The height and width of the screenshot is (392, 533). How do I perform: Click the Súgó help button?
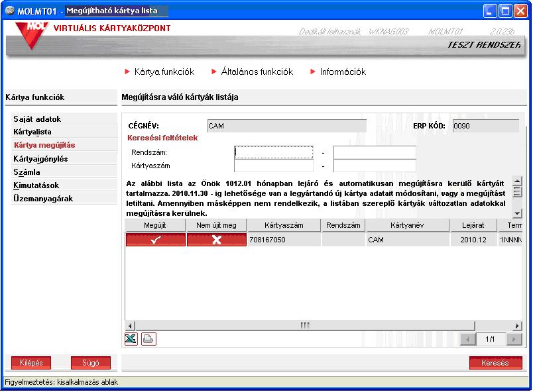[91, 362]
